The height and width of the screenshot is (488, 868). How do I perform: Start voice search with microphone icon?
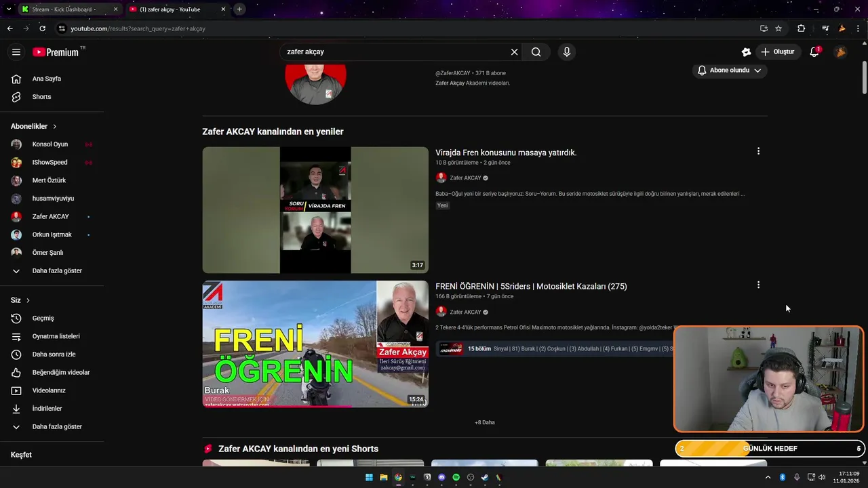pos(567,52)
